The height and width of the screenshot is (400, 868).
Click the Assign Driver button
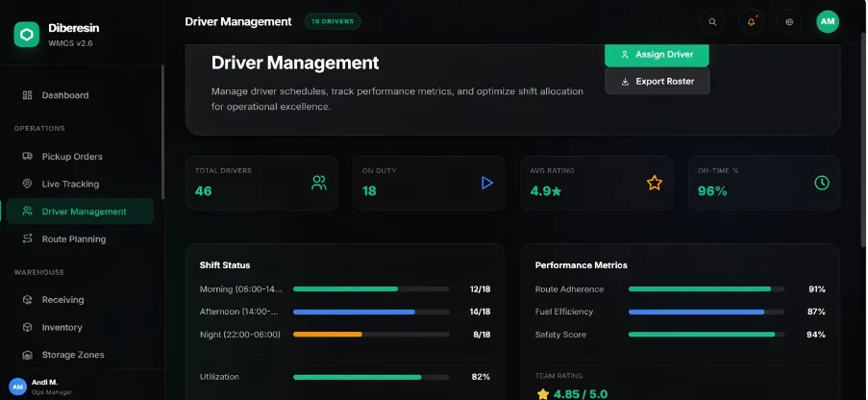[657, 55]
